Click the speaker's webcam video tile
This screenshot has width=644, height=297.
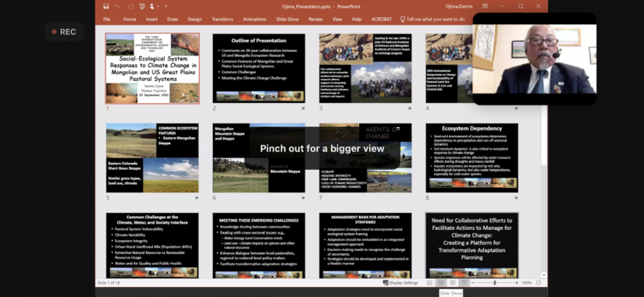535,58
